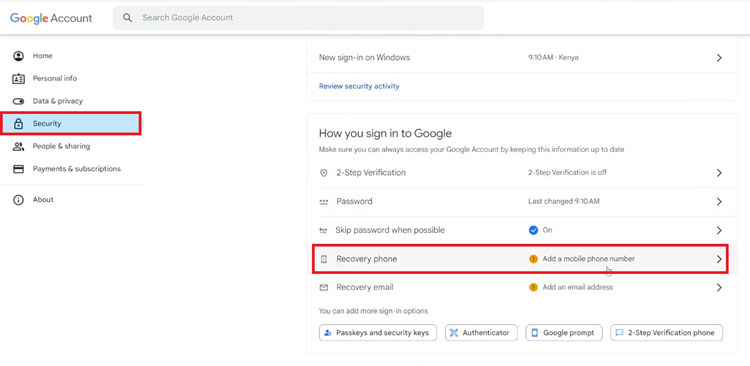
Task: Click 'Add an email address' text
Action: click(x=577, y=287)
